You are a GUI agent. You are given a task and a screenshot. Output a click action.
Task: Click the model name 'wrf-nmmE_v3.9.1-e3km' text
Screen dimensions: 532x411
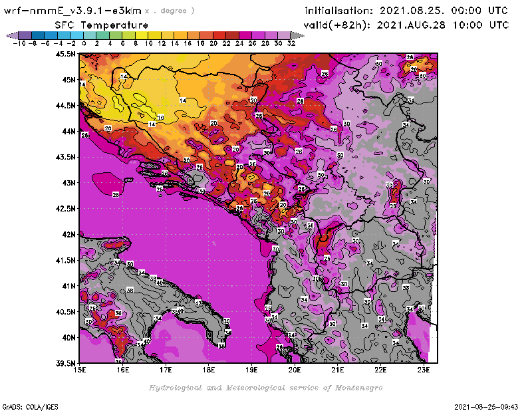(72, 11)
